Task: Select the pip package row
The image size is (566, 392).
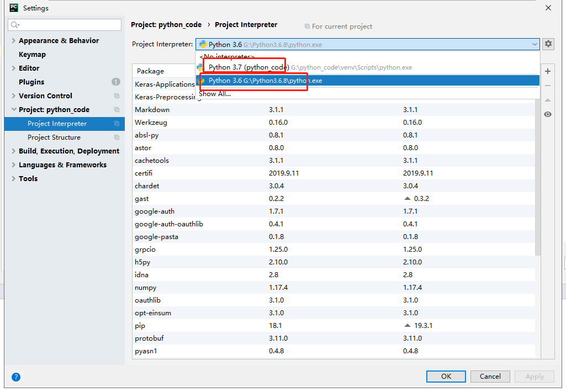Action: tap(334, 325)
